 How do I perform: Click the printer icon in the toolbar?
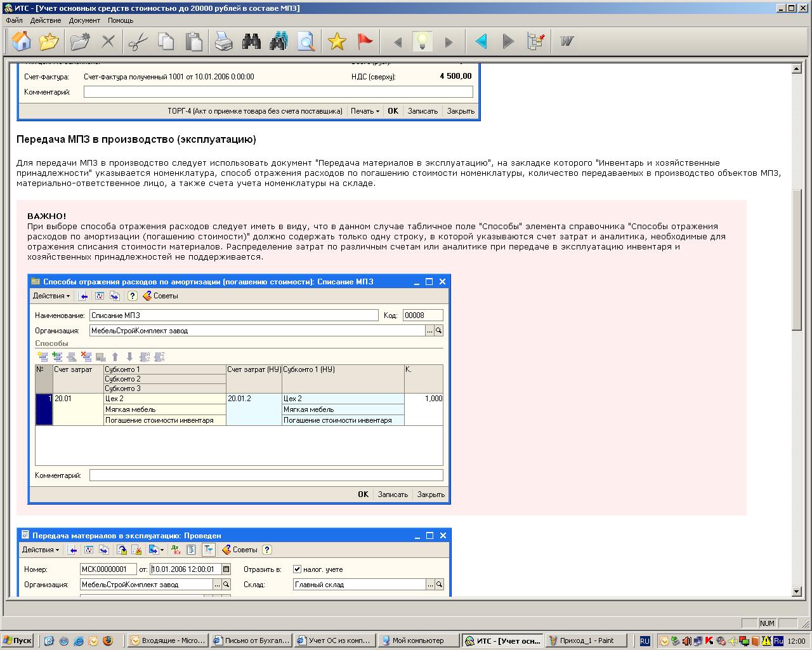click(223, 42)
